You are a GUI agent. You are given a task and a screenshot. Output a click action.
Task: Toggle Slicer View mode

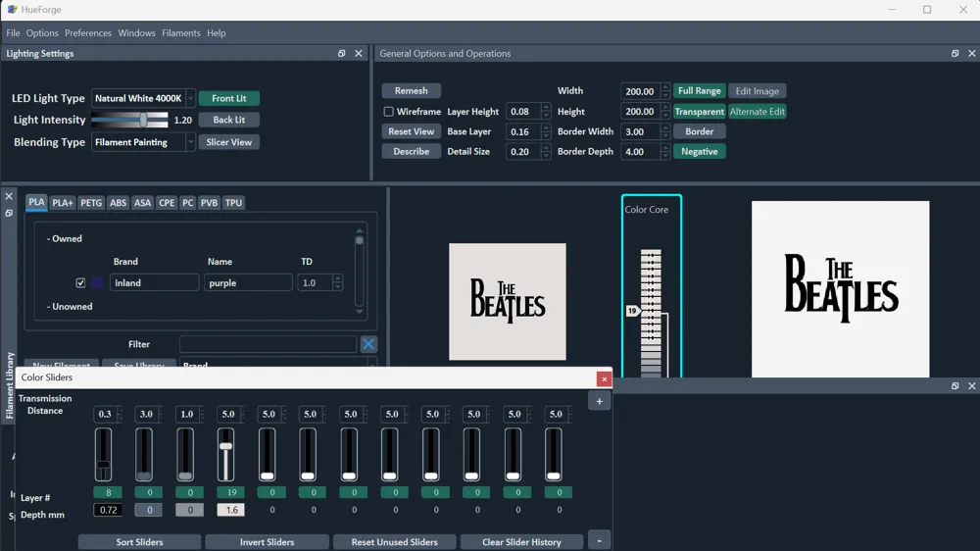(228, 142)
